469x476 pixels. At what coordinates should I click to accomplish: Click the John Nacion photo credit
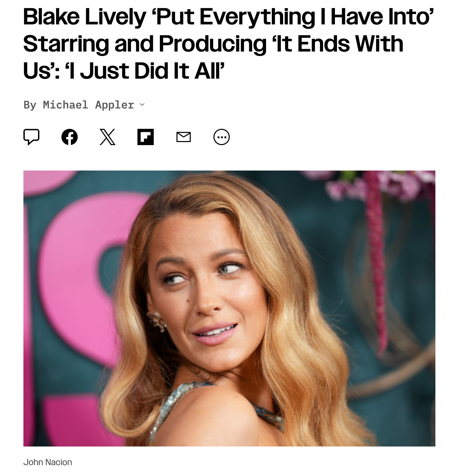(x=48, y=462)
